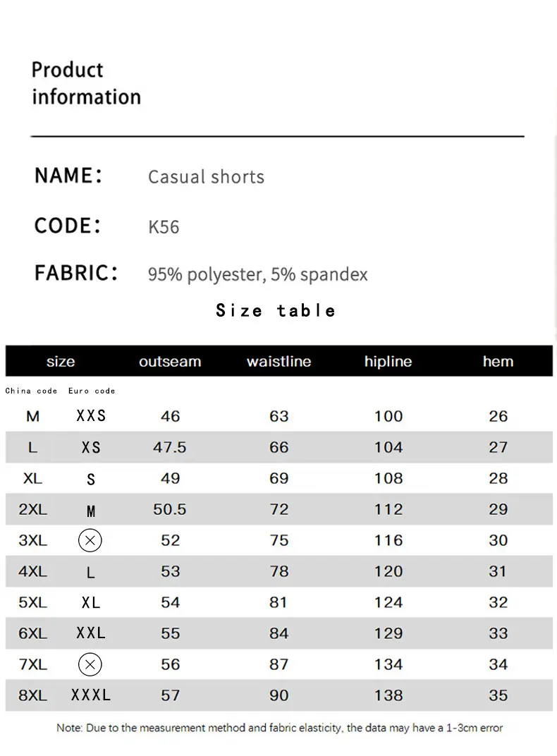Viewport: 557px width, 756px height.
Task: Select the size column header
Action: pos(61,361)
